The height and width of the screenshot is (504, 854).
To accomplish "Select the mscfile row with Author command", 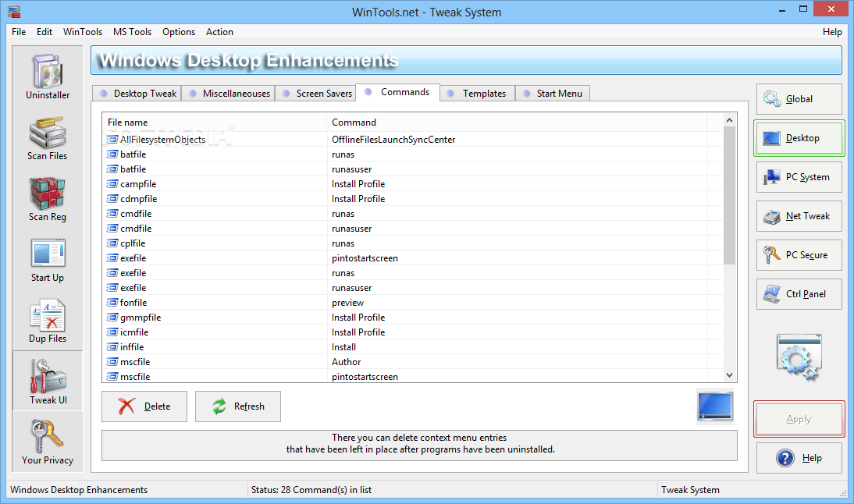I will coord(412,362).
